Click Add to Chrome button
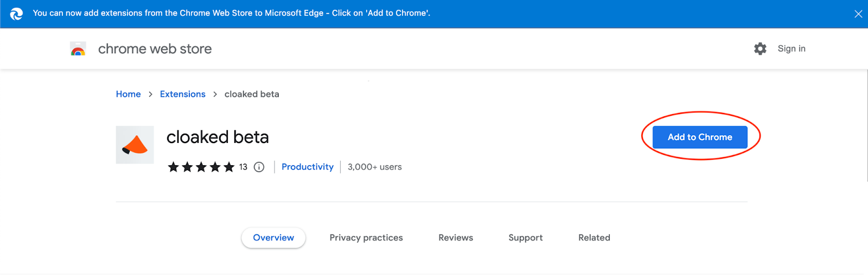This screenshot has height=275, width=868. [x=700, y=137]
